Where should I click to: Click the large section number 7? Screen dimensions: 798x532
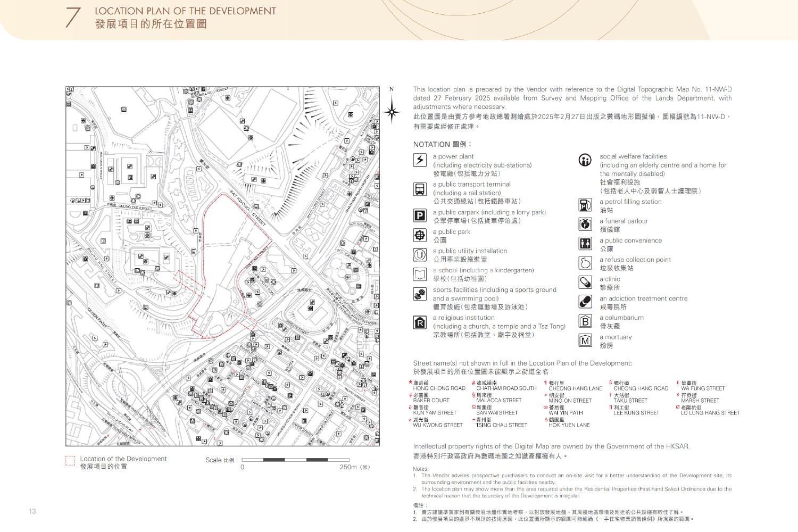tap(72, 17)
